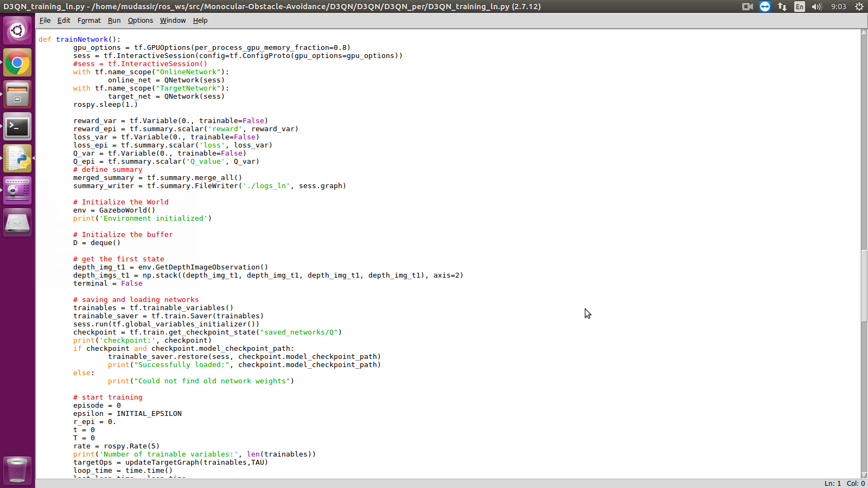Open the Trash in the dock
This screenshot has width=868, height=488.
[x=17, y=470]
